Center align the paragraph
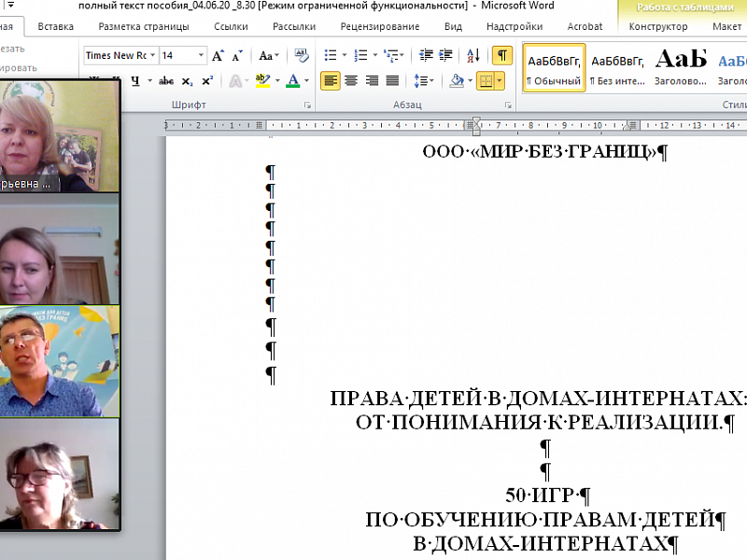The width and height of the screenshot is (747, 560). coord(351,81)
